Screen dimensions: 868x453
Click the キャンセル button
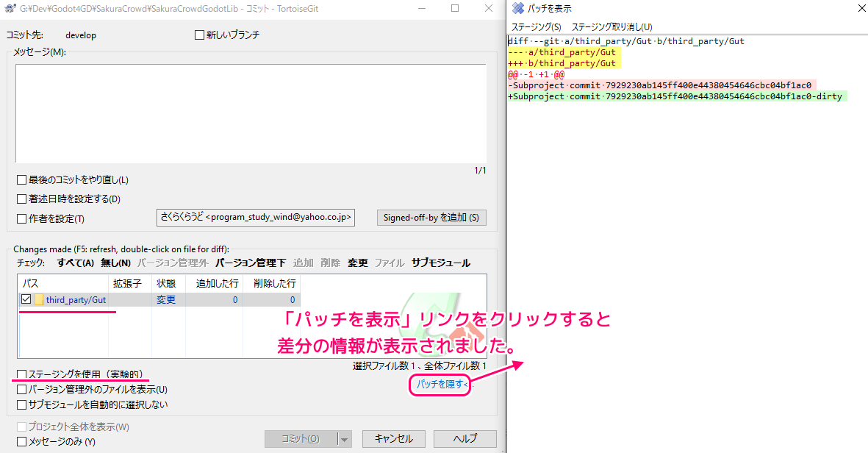[393, 439]
